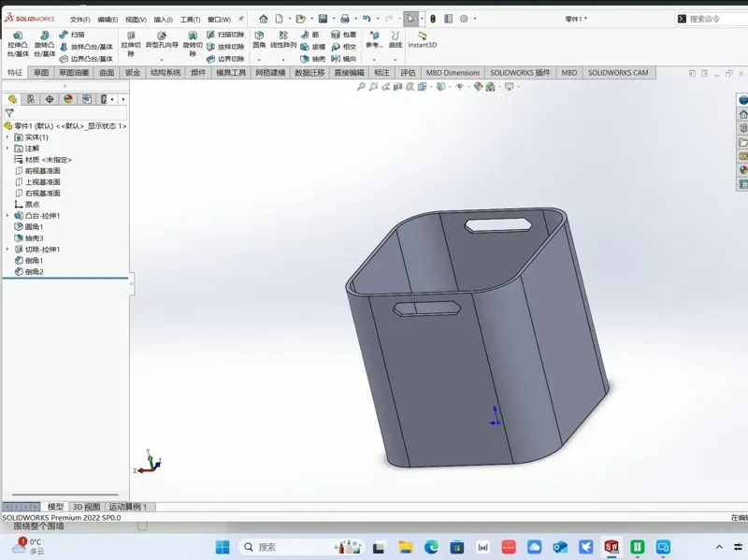The width and height of the screenshot is (748, 560).
Task: Click the edit appearance color ball icon
Action: point(478,86)
